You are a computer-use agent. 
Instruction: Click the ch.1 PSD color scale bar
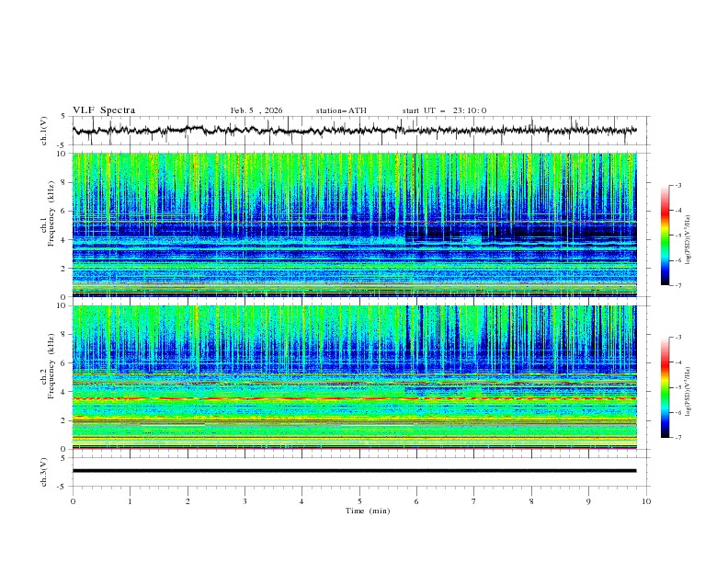click(665, 235)
